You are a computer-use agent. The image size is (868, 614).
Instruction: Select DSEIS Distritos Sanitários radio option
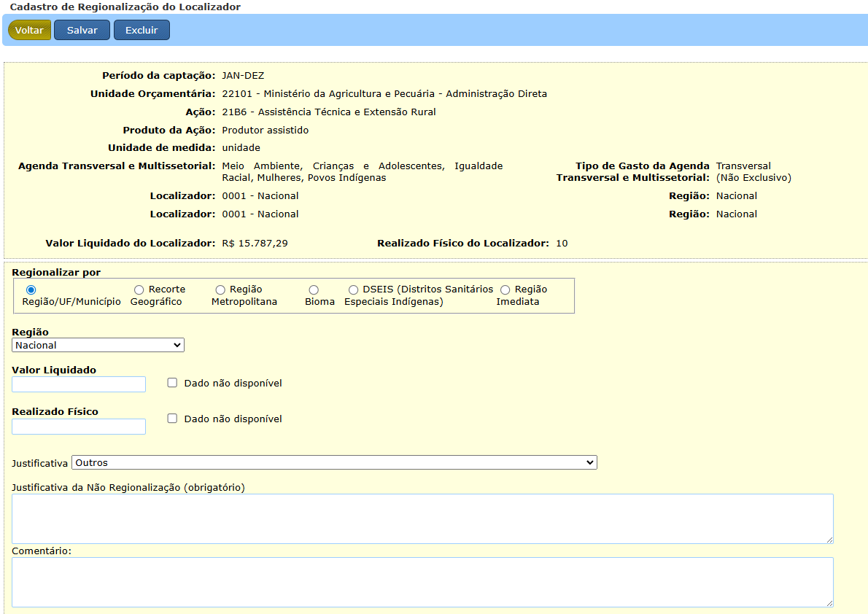coord(354,290)
